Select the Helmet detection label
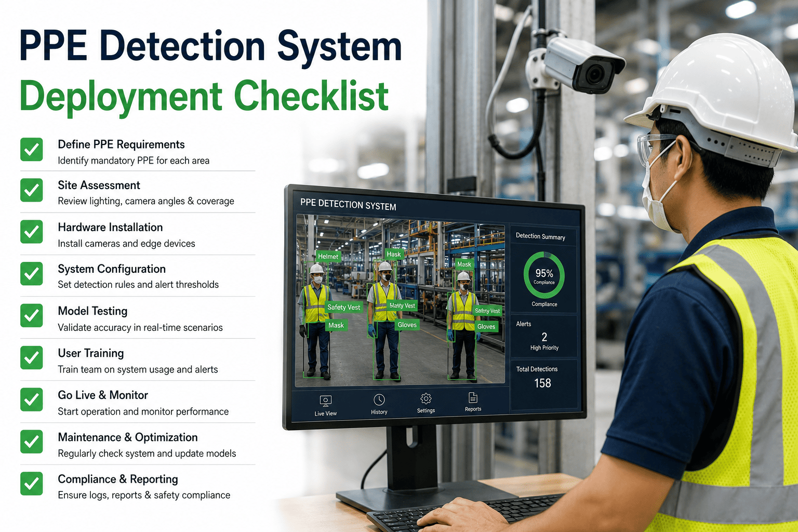Viewport: 798px width, 532px height. [x=328, y=256]
